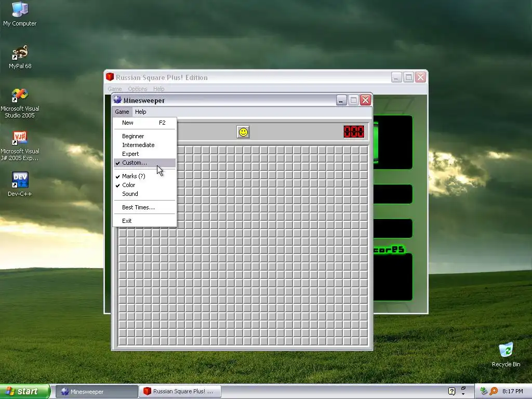
Task: Click the magnifier icon in system tray
Action: (494, 391)
